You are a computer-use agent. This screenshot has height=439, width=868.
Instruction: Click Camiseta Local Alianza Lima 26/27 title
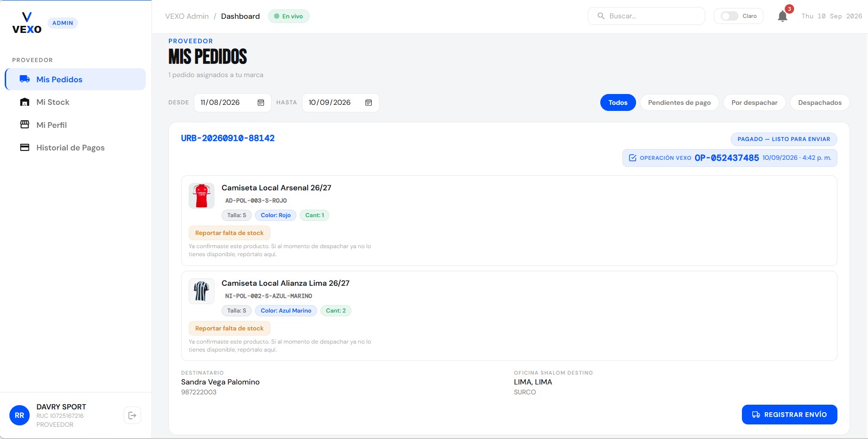point(286,283)
